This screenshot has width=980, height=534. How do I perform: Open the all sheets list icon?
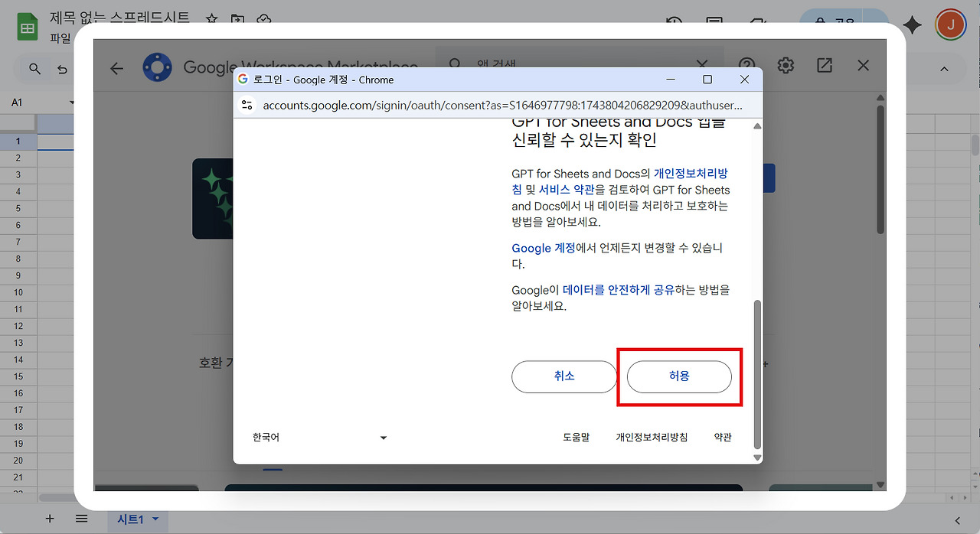point(82,519)
